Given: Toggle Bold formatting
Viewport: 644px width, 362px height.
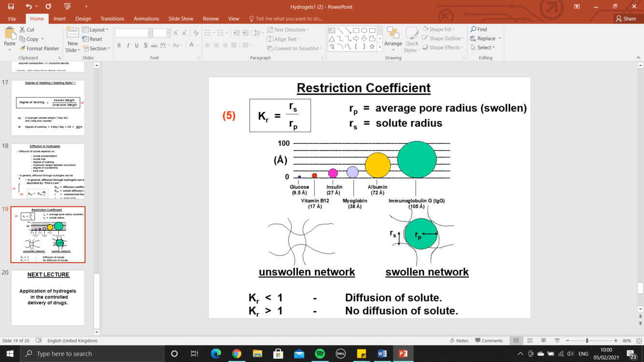Looking at the screenshot, I should click(119, 45).
